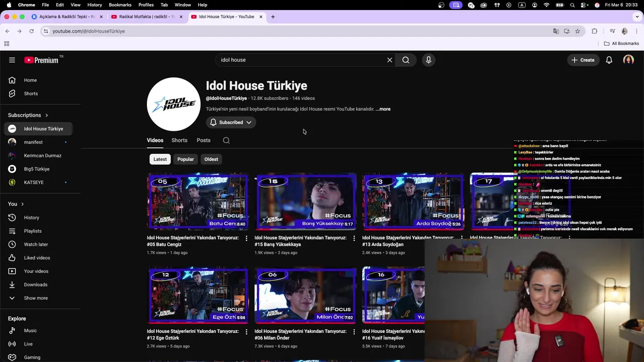Switch to the channel Posts tab

(204, 140)
